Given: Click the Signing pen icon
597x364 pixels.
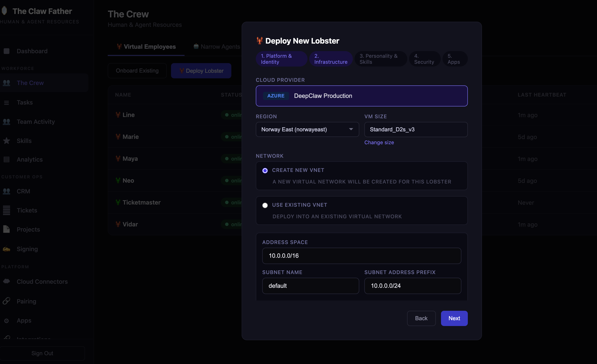Looking at the screenshot, I should click(x=6, y=249).
